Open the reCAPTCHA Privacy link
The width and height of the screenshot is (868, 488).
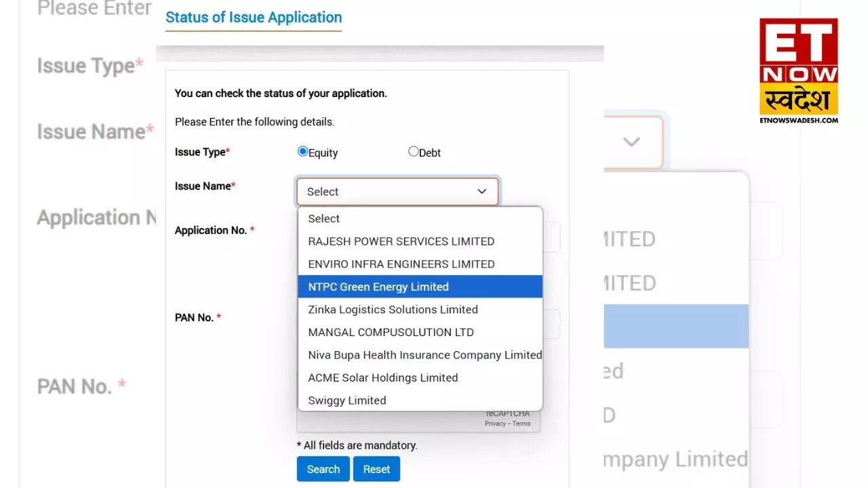point(495,424)
